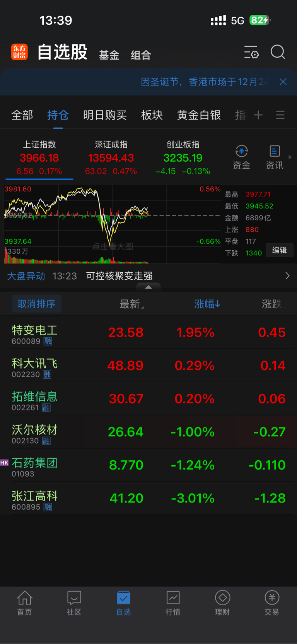
Task: Dismiss the Christmas market notice banner
Action: pos(283,82)
